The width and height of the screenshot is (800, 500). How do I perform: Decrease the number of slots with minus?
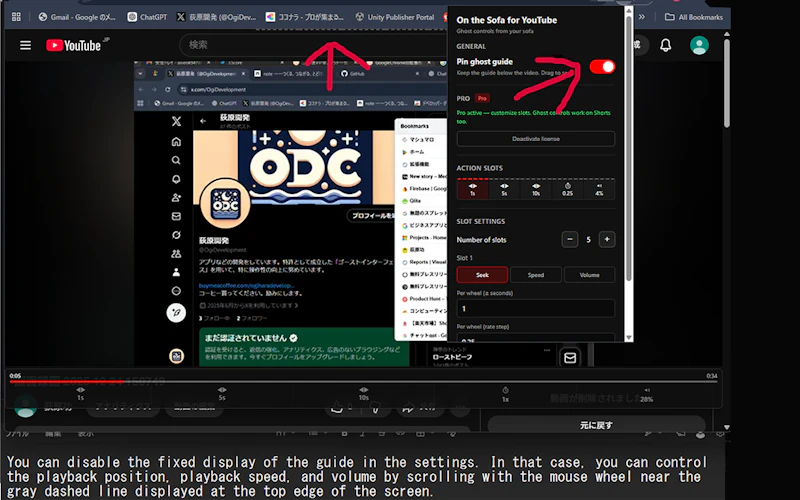coord(570,239)
